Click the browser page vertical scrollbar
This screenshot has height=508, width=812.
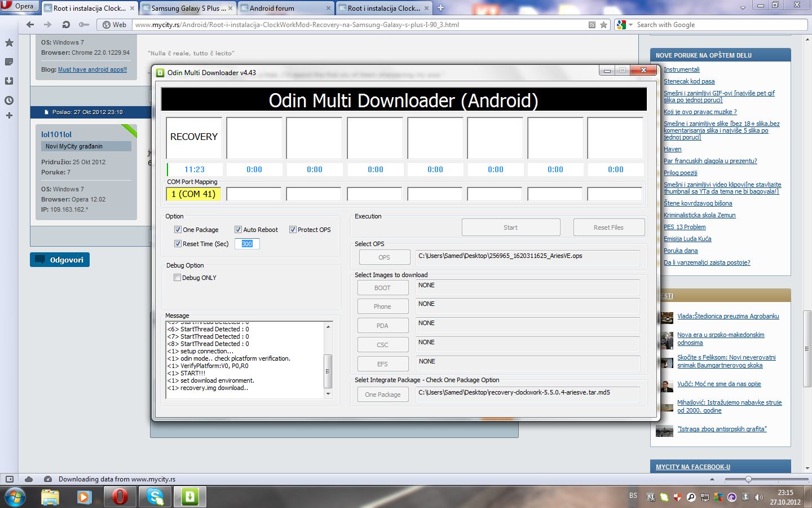point(807,348)
